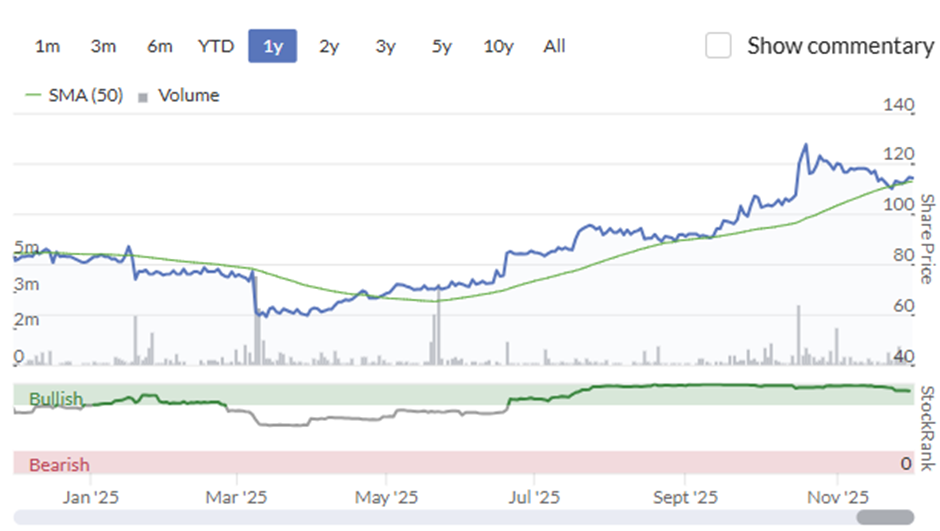
Task: Click the Jul '25 axis label
Action: pos(534,497)
